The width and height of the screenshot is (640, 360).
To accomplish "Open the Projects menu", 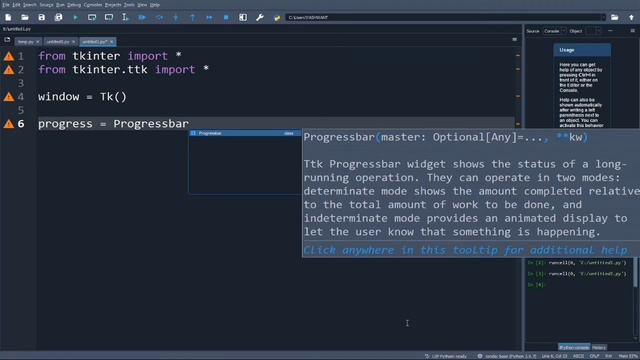I will (x=113, y=5).
